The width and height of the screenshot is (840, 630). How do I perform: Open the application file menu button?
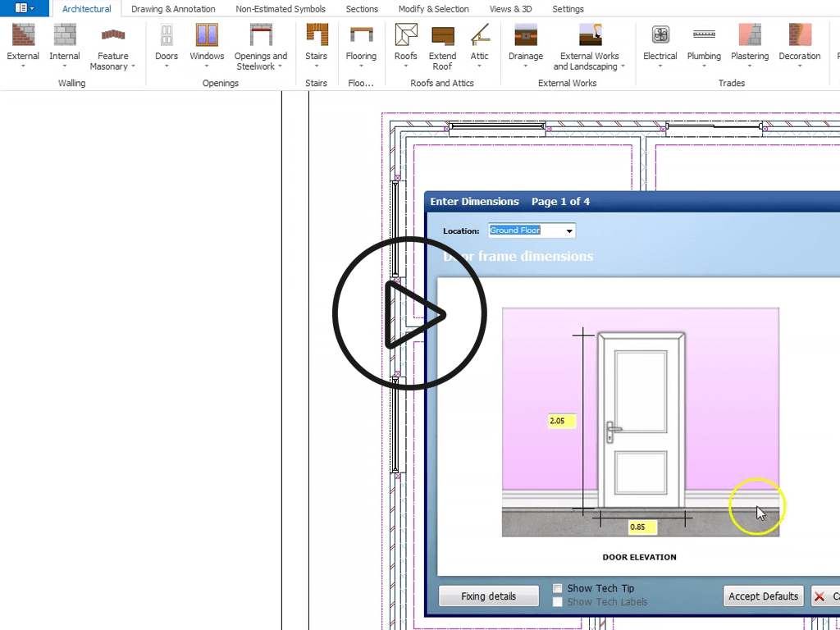[24, 8]
